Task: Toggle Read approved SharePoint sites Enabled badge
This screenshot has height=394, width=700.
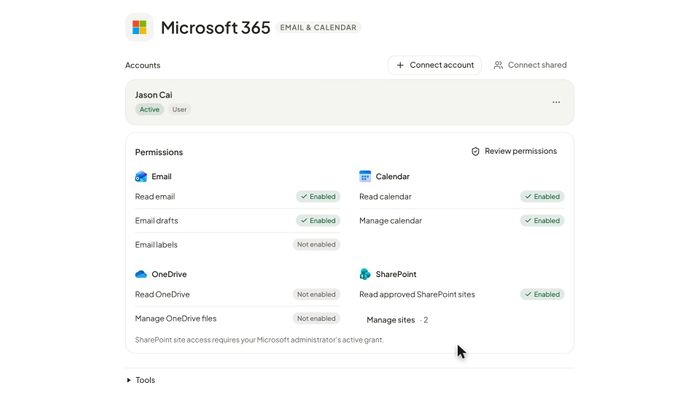Action: [542, 294]
